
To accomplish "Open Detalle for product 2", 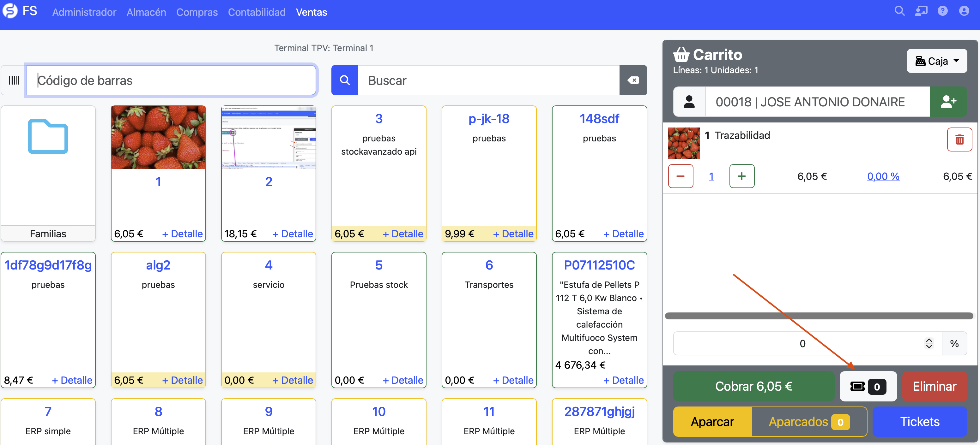I will pos(293,234).
